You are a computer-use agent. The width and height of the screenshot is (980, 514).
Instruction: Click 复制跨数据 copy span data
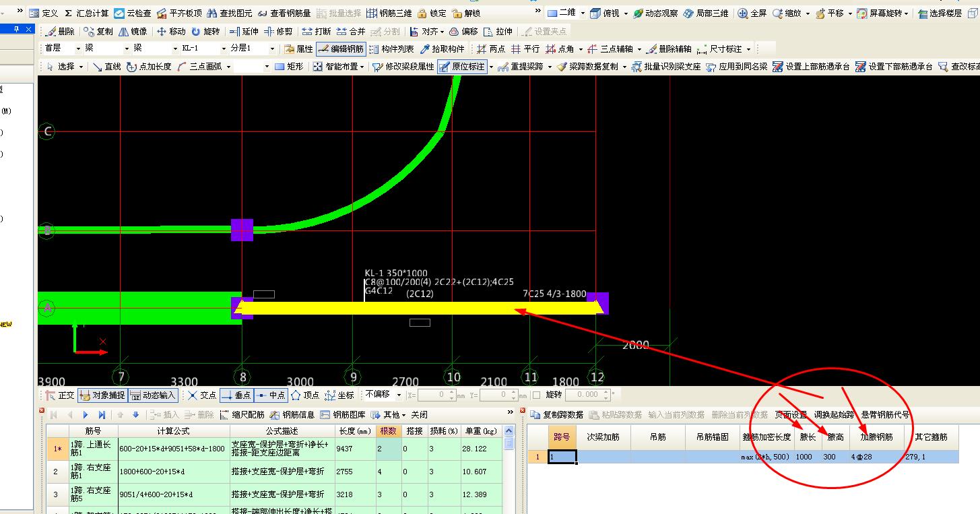click(x=557, y=415)
